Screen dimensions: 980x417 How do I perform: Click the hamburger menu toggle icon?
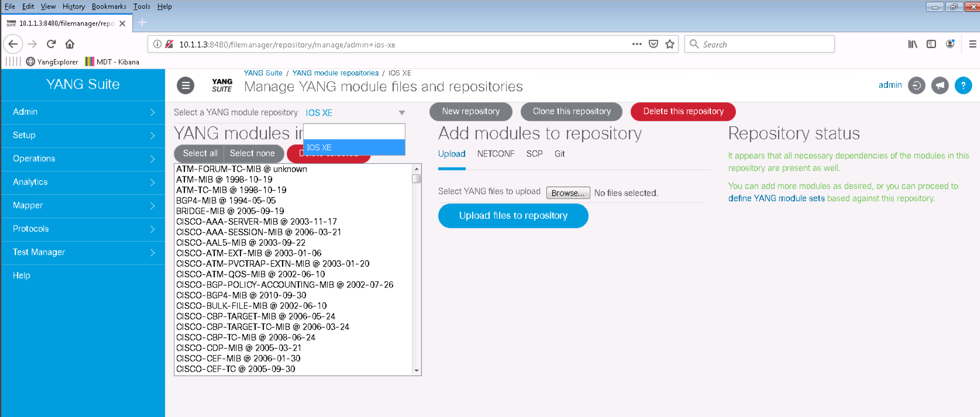(185, 85)
